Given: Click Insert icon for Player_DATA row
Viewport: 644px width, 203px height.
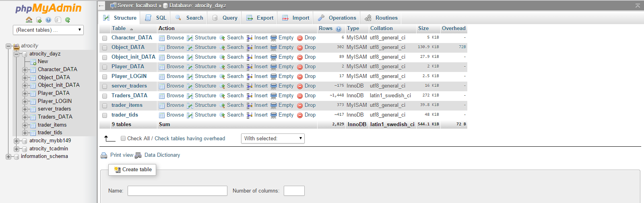Looking at the screenshot, I should pyautogui.click(x=250, y=67).
